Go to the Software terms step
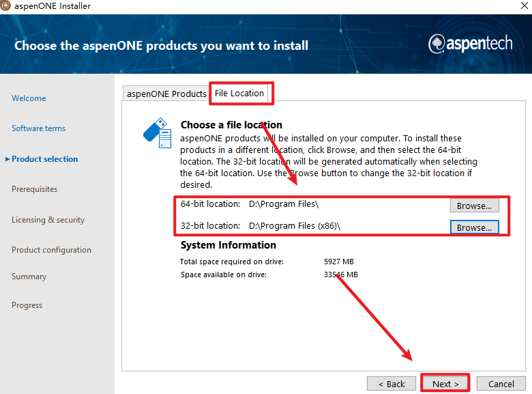The image size is (532, 394). pos(39,128)
